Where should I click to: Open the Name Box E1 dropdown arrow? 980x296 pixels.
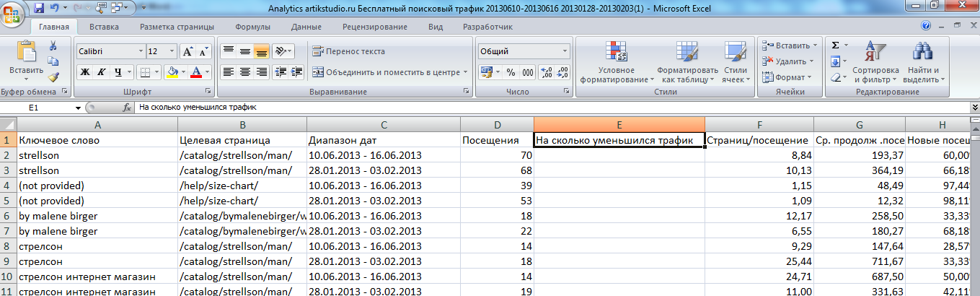[x=79, y=107]
